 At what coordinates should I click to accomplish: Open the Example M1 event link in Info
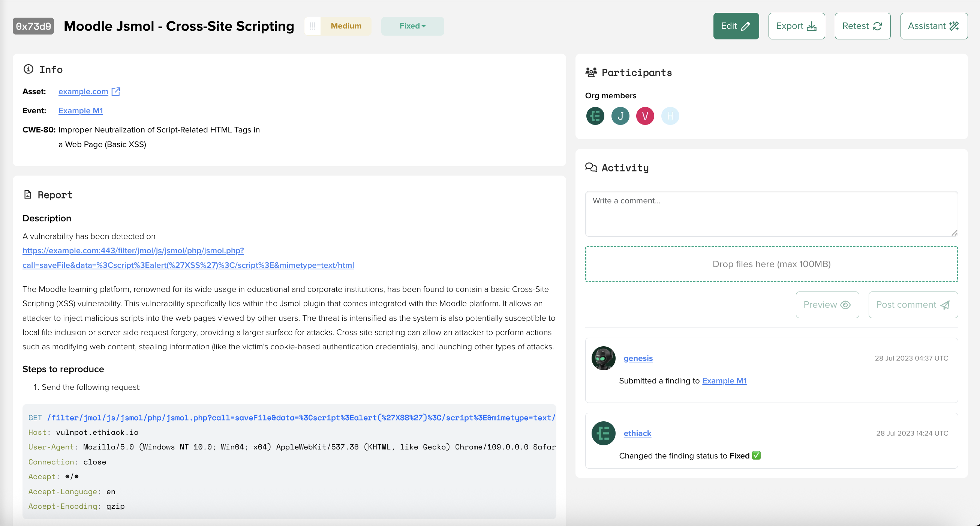(81, 110)
